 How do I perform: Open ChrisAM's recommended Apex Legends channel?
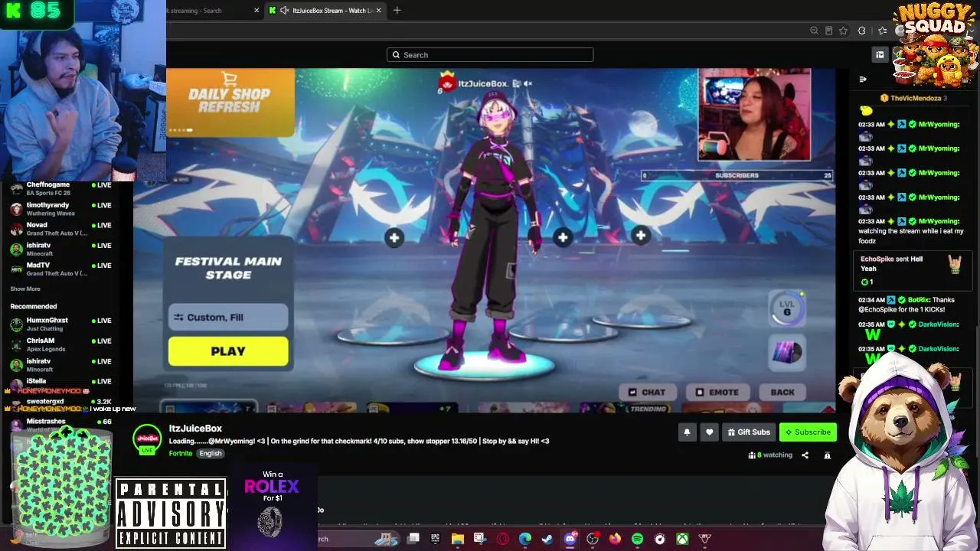click(61, 344)
